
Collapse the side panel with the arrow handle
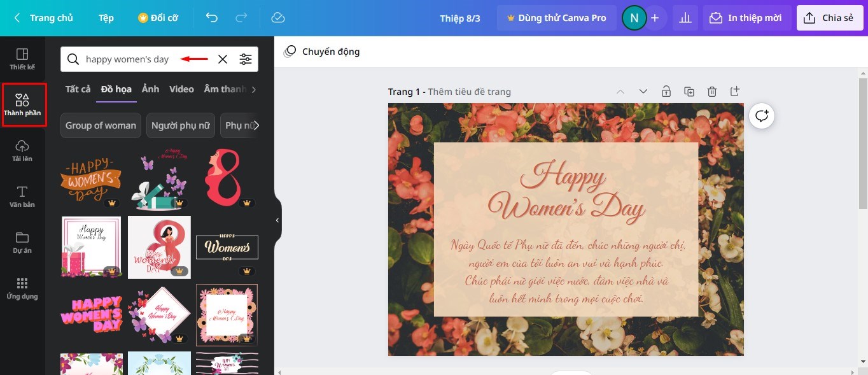click(277, 220)
